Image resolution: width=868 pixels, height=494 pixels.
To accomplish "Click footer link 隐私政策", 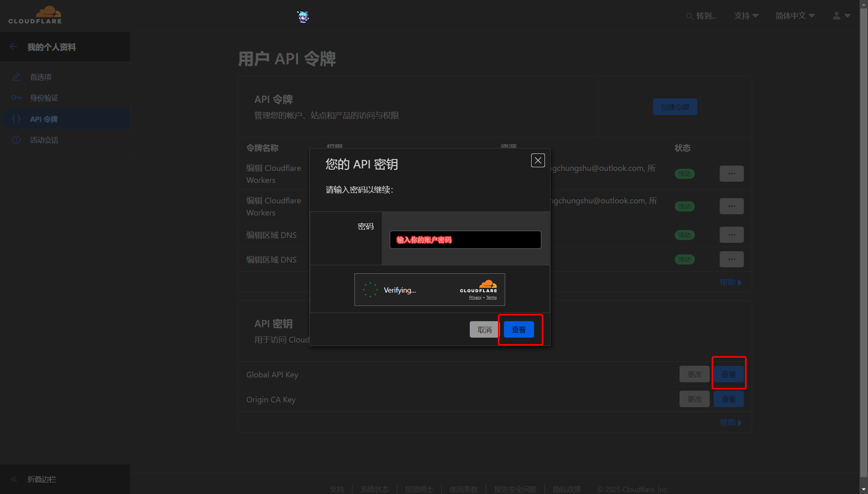I will click(x=567, y=489).
